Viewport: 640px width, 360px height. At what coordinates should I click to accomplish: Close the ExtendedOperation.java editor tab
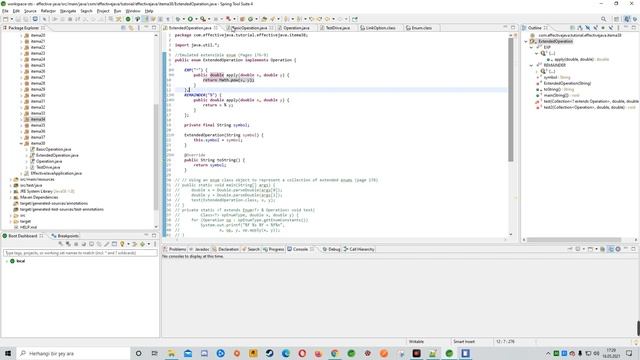coord(216,28)
